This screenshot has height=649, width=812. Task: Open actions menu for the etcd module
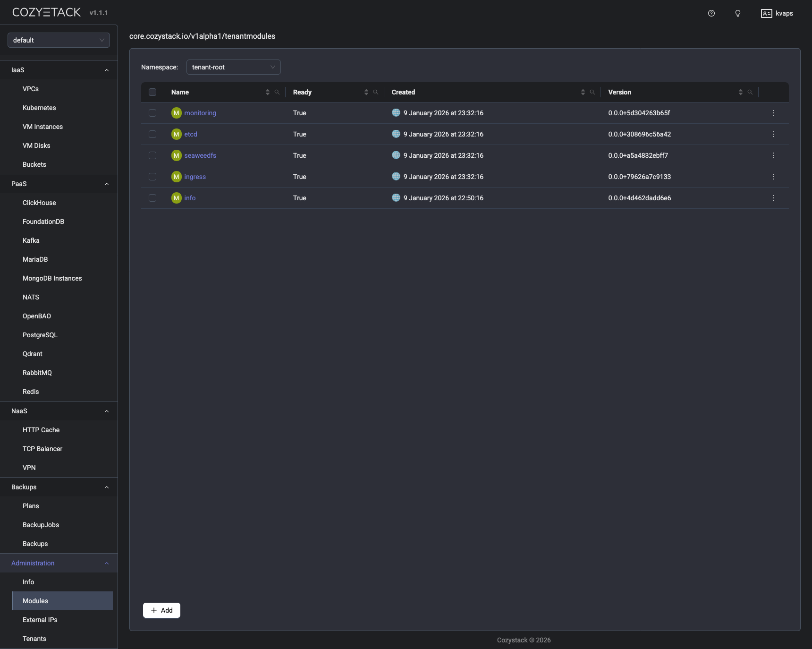click(773, 134)
